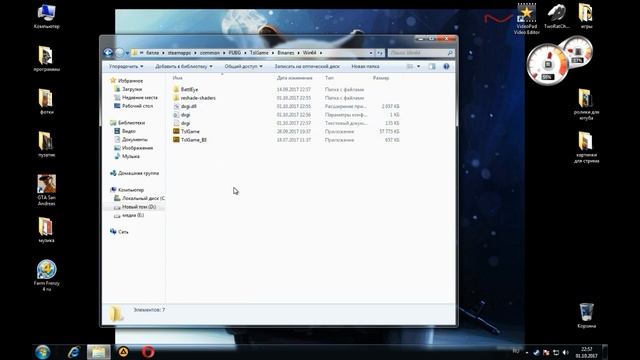The width and height of the screenshot is (640, 360).
Task: Select PUBG in the address breadcrumb
Action: pyautogui.click(x=235, y=53)
